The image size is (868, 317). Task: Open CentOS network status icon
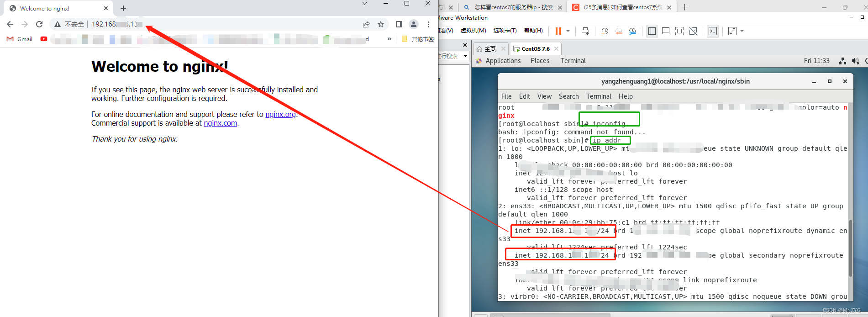[842, 61]
